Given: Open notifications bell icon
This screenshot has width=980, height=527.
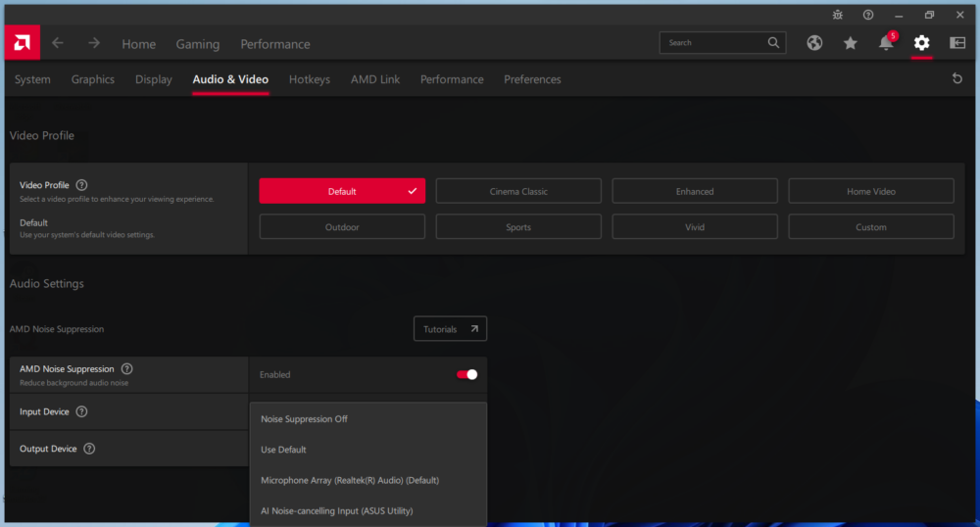Looking at the screenshot, I should pyautogui.click(x=886, y=43).
